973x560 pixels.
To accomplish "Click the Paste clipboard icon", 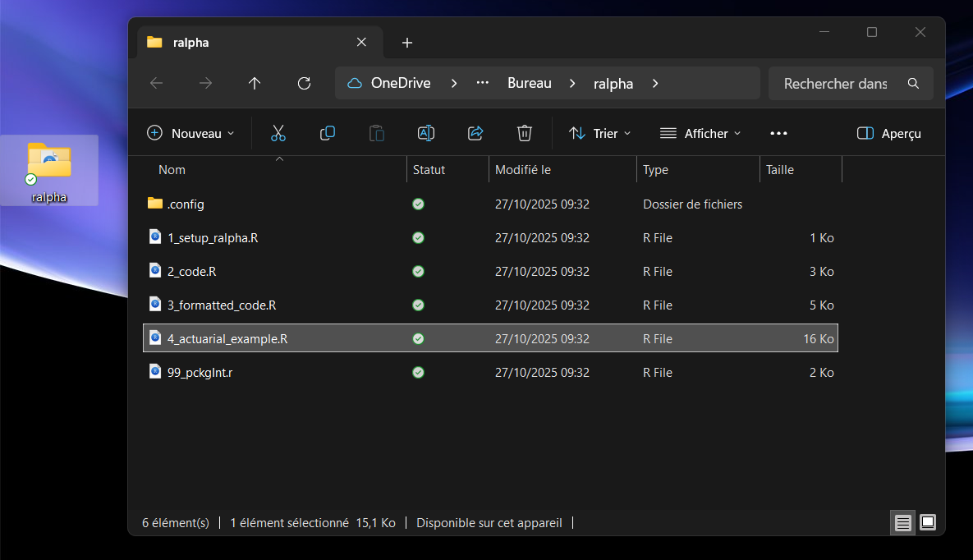I will [x=377, y=134].
